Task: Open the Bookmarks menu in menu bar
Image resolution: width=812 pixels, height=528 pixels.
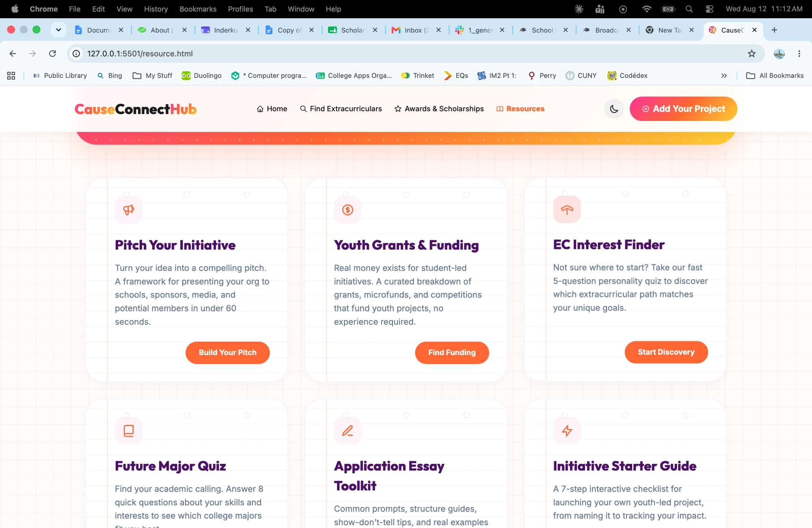Action: coord(198,9)
